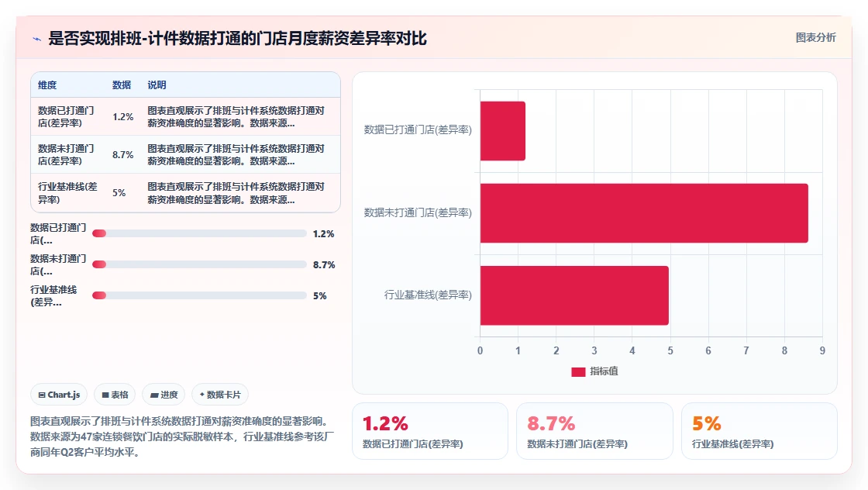Click the description cell in the 5% row

coord(236,193)
